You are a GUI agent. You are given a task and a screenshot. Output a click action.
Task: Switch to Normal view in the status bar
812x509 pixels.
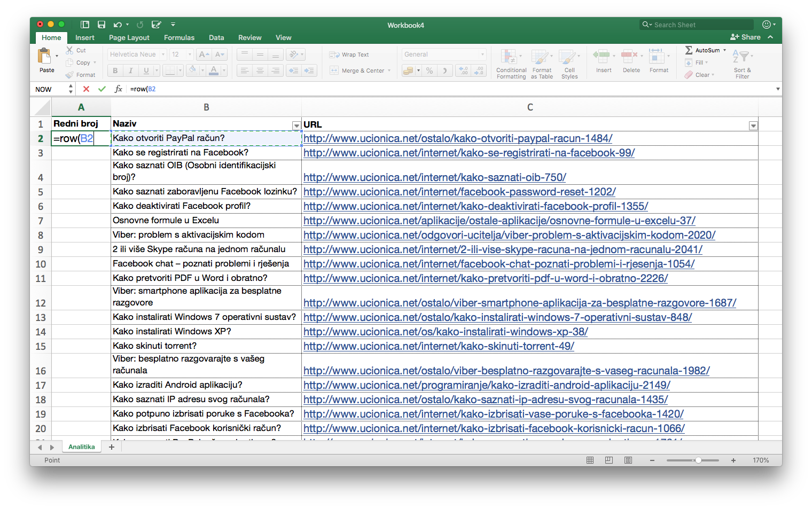[590, 460]
